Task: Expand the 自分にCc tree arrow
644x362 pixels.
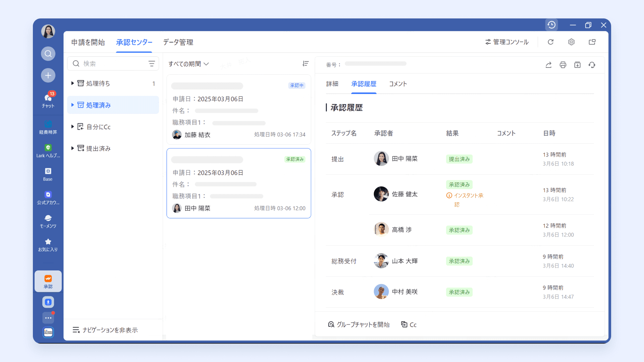Action: point(72,127)
